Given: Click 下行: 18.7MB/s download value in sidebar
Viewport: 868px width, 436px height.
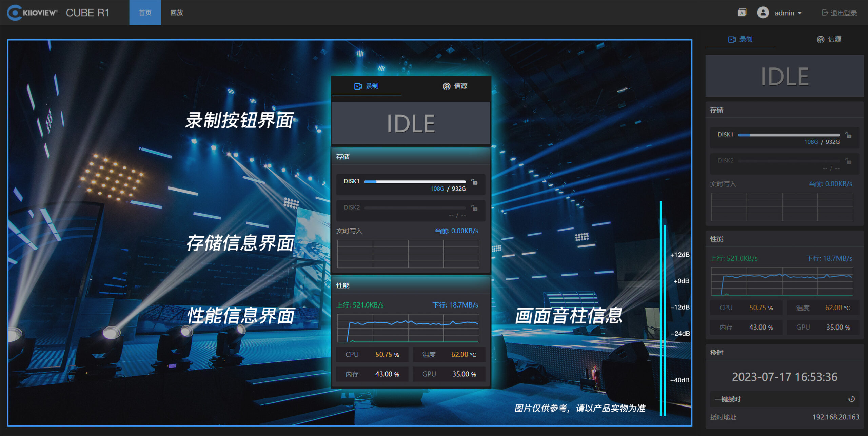Looking at the screenshot, I should pos(829,258).
